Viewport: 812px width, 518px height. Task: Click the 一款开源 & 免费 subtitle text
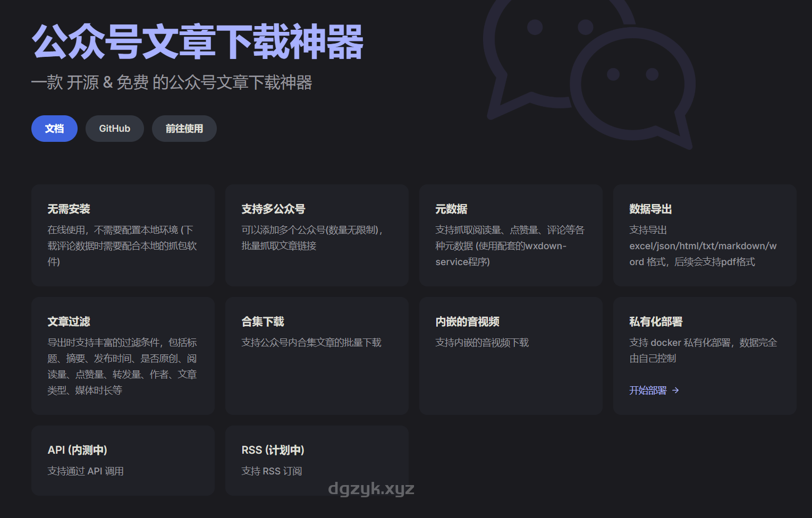[x=172, y=82]
